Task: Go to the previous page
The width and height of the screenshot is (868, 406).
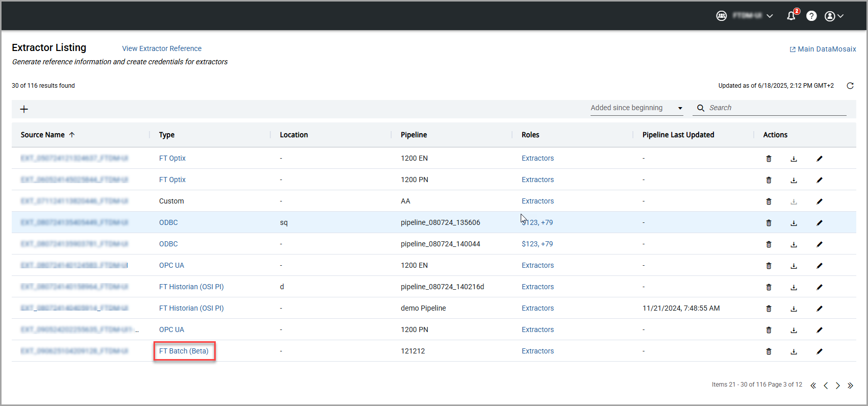Action: [826, 386]
